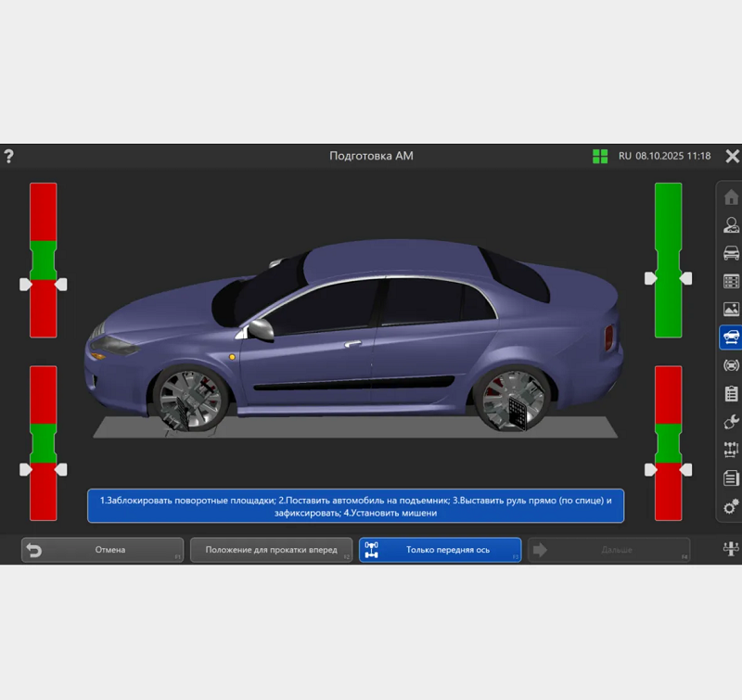Click the front-left wheel level indicator bar

44,261
